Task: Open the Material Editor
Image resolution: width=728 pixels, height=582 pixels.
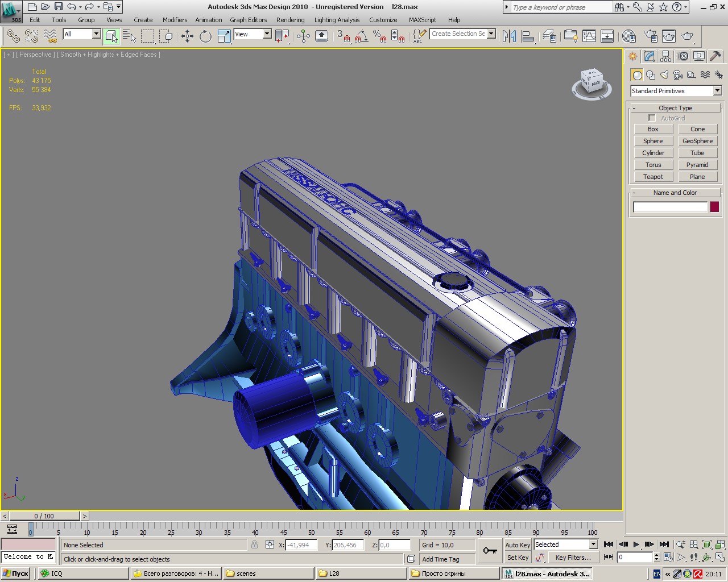Action: point(628,36)
